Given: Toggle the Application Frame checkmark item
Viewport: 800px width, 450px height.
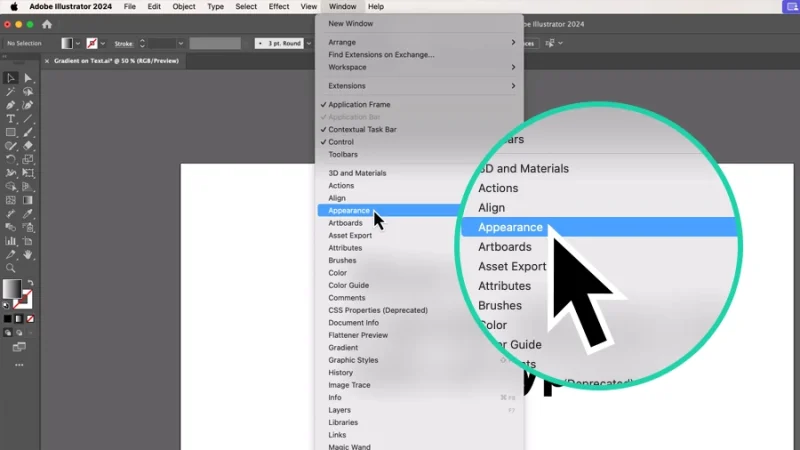Looking at the screenshot, I should point(359,104).
